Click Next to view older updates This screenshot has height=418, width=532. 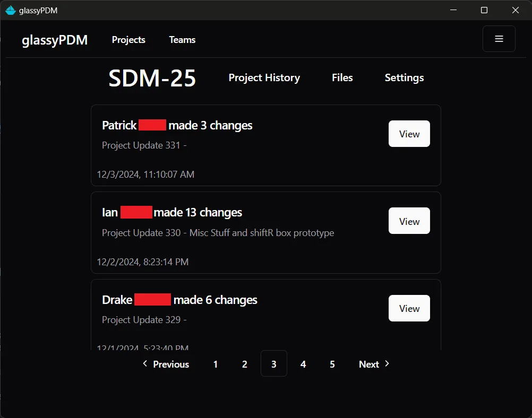click(369, 364)
